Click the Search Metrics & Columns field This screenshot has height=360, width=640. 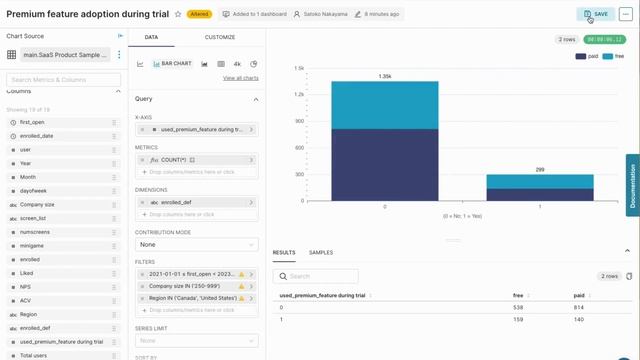63,80
